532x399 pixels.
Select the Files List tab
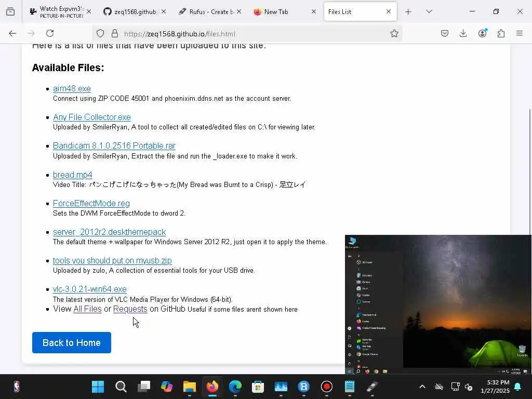[x=361, y=12]
